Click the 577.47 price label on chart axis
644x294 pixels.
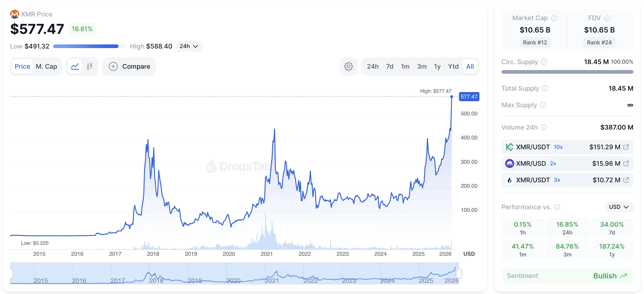tap(469, 97)
